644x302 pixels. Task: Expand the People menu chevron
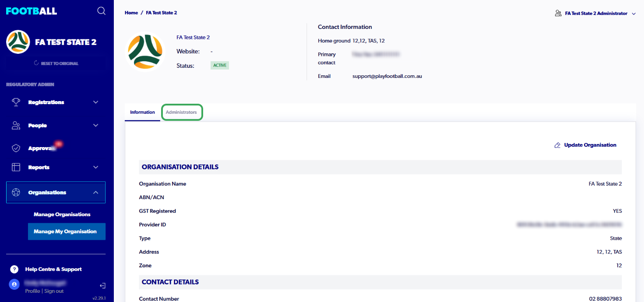point(96,126)
